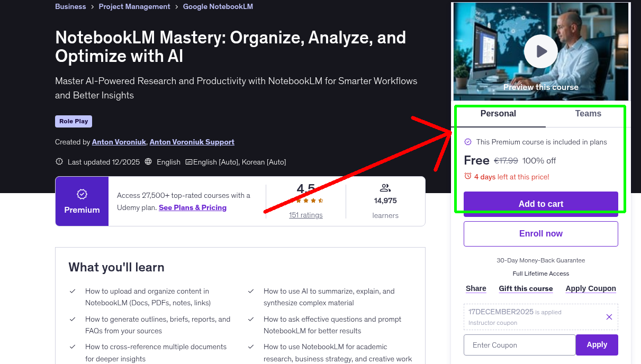Click the Premium checkmark badge icon

[82, 195]
